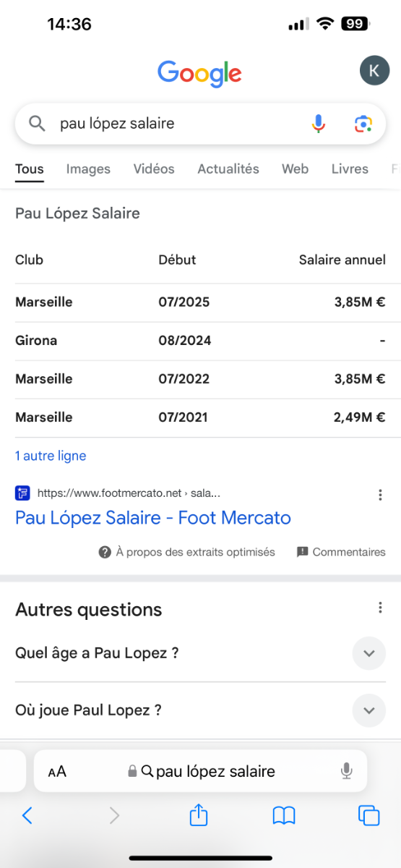
Task: Expand "Où joue Paul Lopez ?" question
Action: coord(201,710)
